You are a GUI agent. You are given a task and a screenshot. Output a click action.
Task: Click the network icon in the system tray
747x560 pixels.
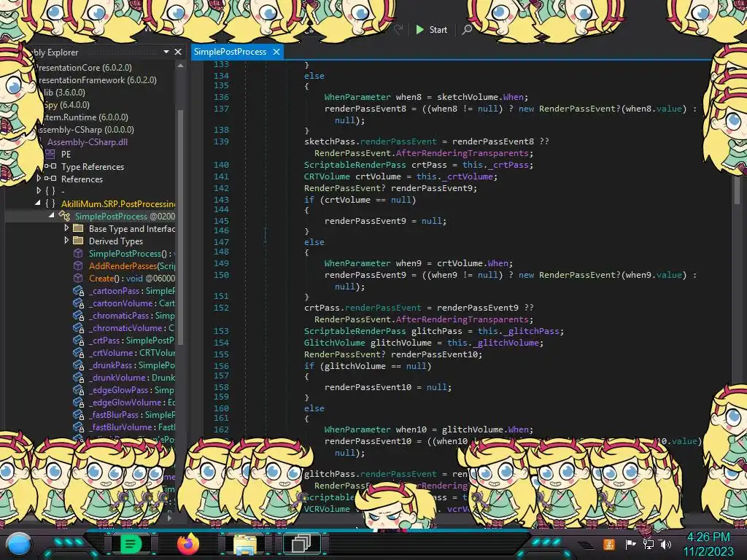(x=649, y=544)
